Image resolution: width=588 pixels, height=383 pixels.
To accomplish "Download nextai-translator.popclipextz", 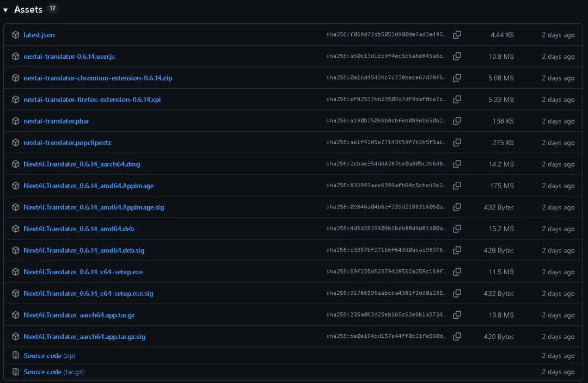I will pyautogui.click(x=68, y=143).
